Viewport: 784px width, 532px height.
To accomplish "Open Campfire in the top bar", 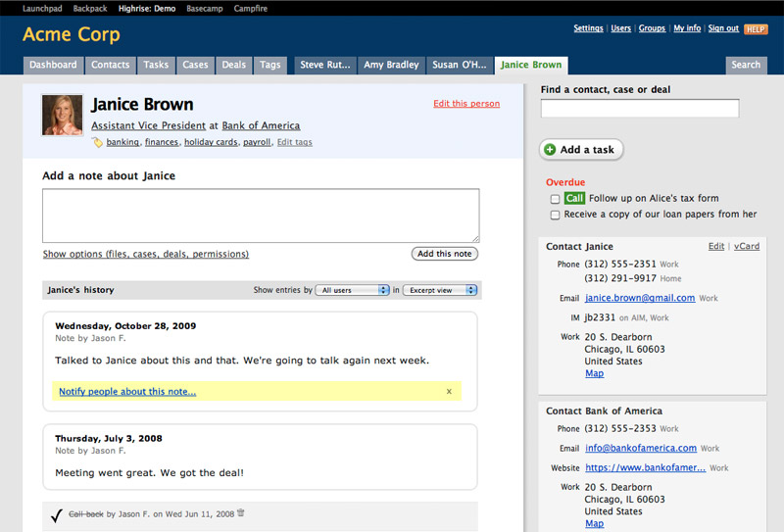I will (x=251, y=9).
